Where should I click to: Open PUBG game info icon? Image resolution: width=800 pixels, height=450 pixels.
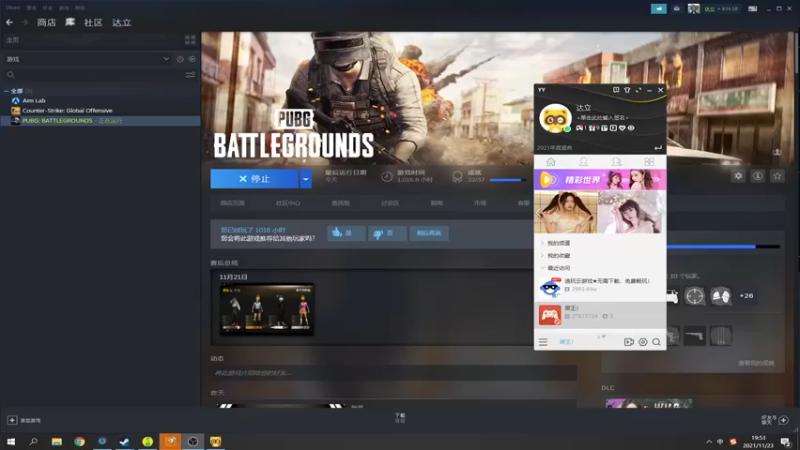pyautogui.click(x=758, y=176)
